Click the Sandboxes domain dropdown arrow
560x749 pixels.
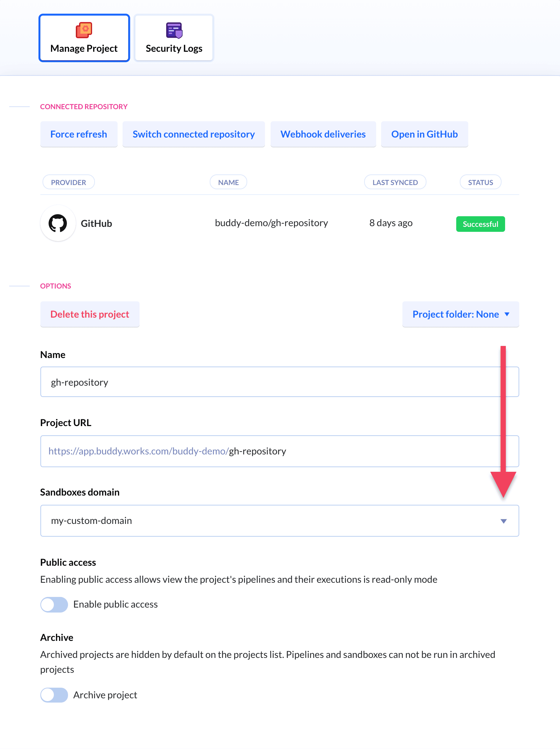(503, 521)
